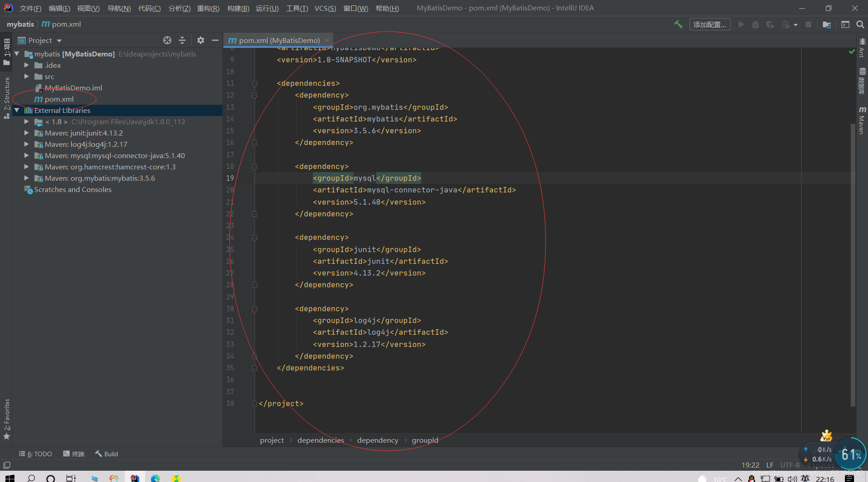This screenshot has height=482, width=868.
Task: Fold the dependencies block at line 11
Action: pyautogui.click(x=255, y=84)
